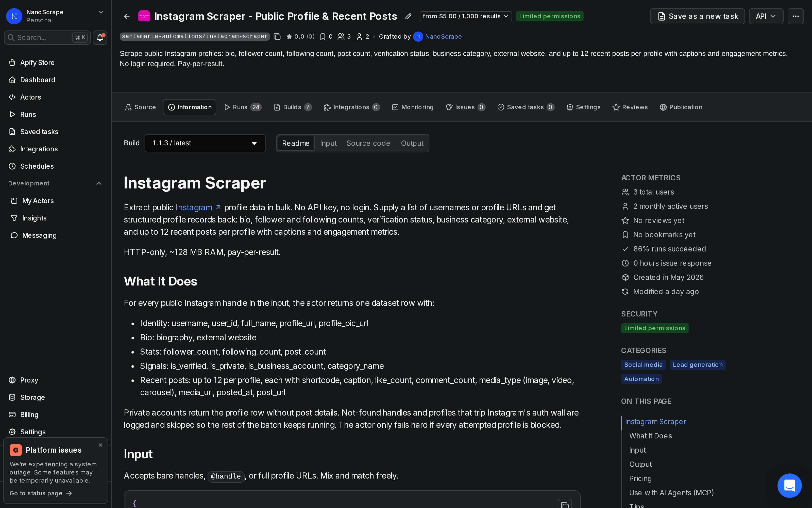Click the NanoScrape avatar next to Crafted by
The image size is (812, 508).
pos(418,37)
